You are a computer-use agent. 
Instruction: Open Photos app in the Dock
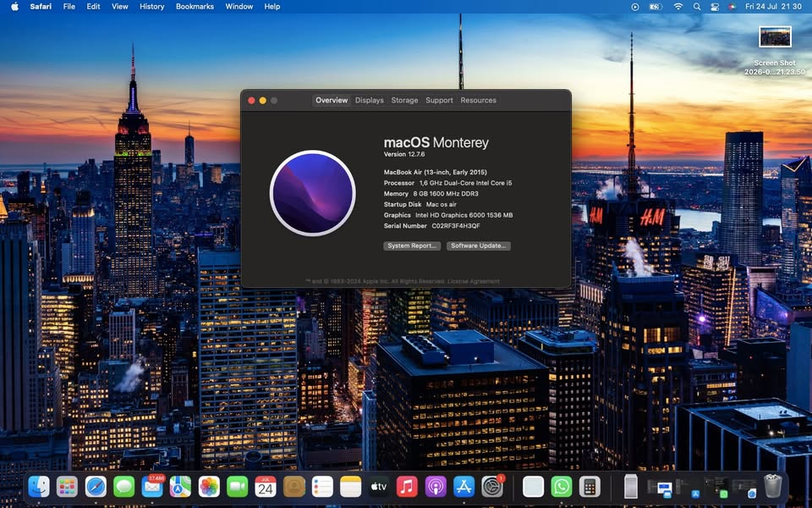pos(209,487)
